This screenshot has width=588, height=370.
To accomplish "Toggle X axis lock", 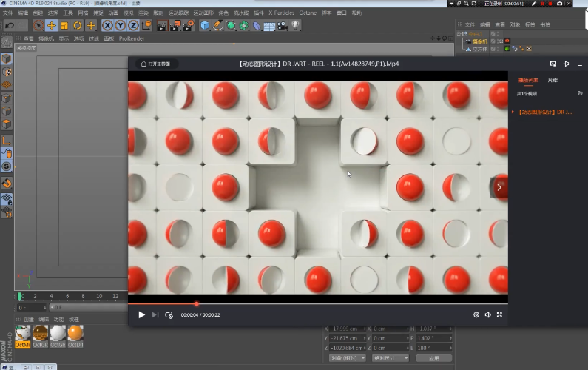I will 108,25.
